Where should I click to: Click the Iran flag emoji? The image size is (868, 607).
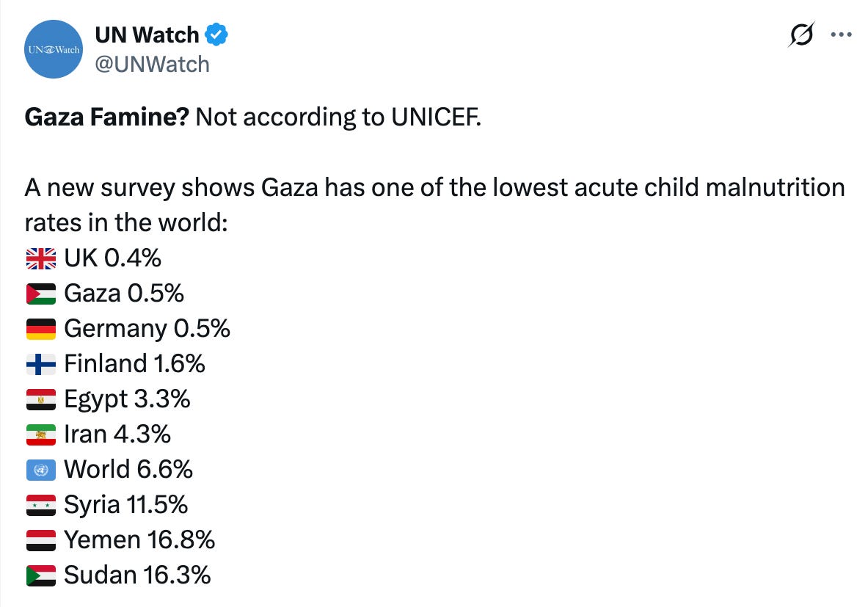41,435
